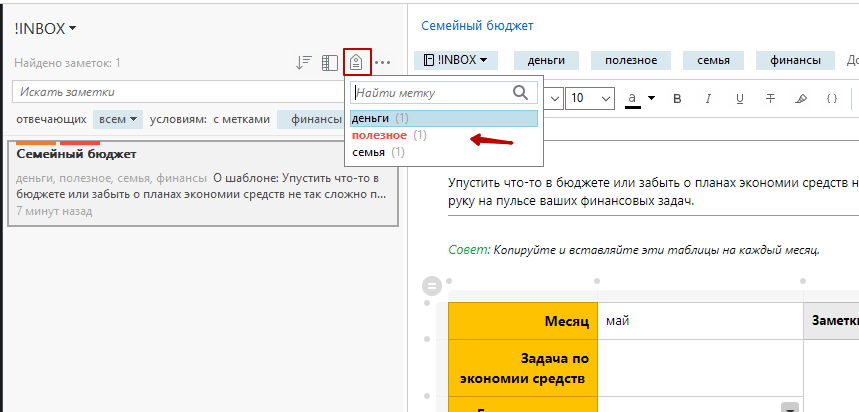Toggle bold formatting

tap(677, 98)
